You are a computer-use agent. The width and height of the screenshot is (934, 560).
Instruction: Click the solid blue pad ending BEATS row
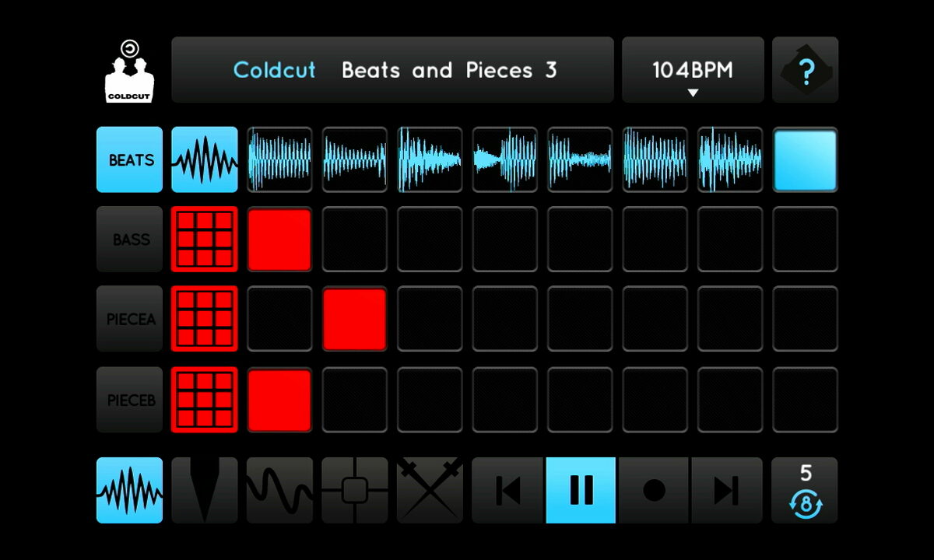(805, 159)
